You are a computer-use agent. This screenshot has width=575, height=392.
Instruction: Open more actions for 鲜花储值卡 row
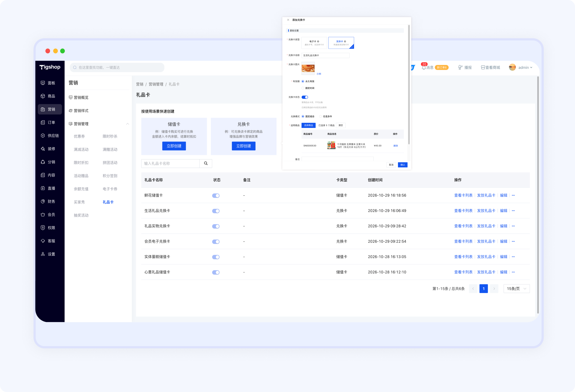(x=513, y=195)
